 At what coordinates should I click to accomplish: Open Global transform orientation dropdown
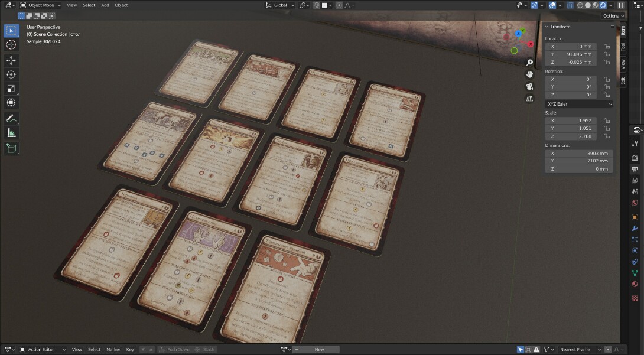click(x=280, y=5)
